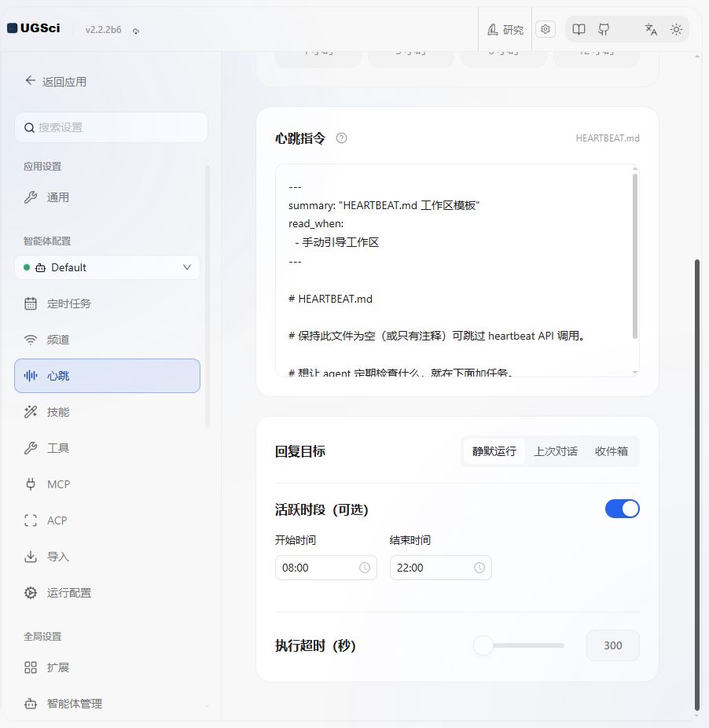Click the wrench icon beside 通用

coord(31,197)
